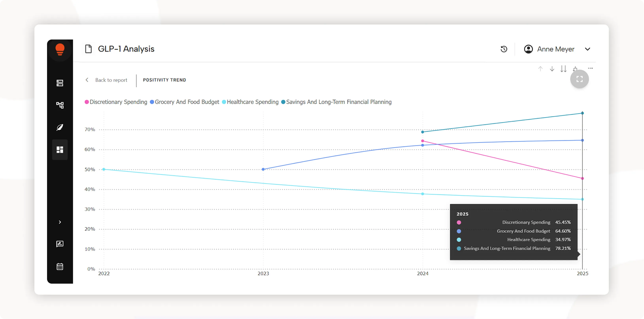Click the 45.45% tooltip value
The width and height of the screenshot is (644, 319).
point(563,222)
